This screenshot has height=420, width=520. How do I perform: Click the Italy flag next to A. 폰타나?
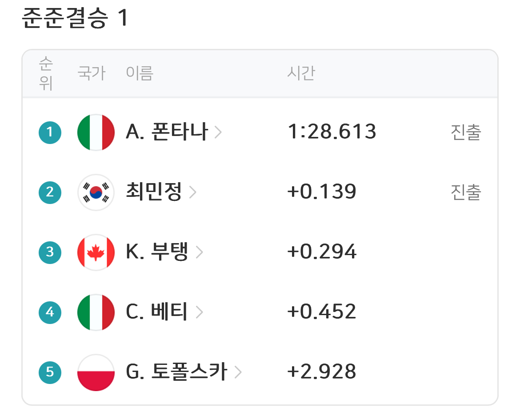point(96,132)
